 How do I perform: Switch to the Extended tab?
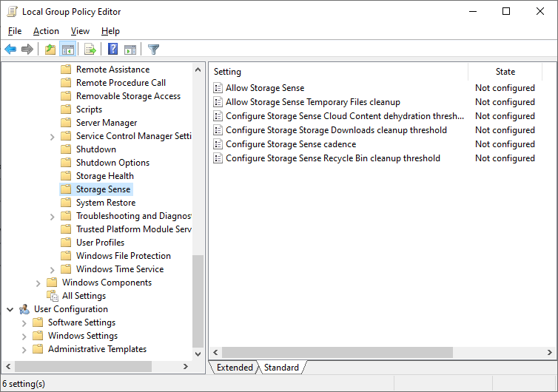click(235, 367)
